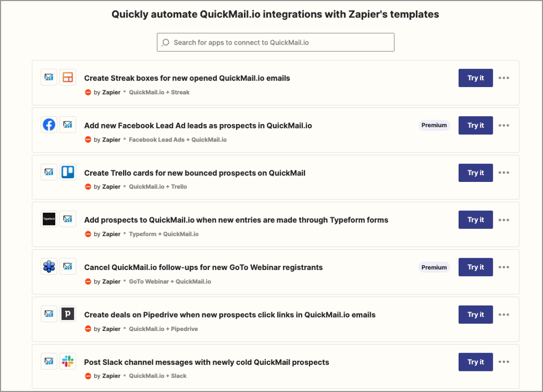
Task: Open more options for the Trello template
Action: pyautogui.click(x=504, y=173)
